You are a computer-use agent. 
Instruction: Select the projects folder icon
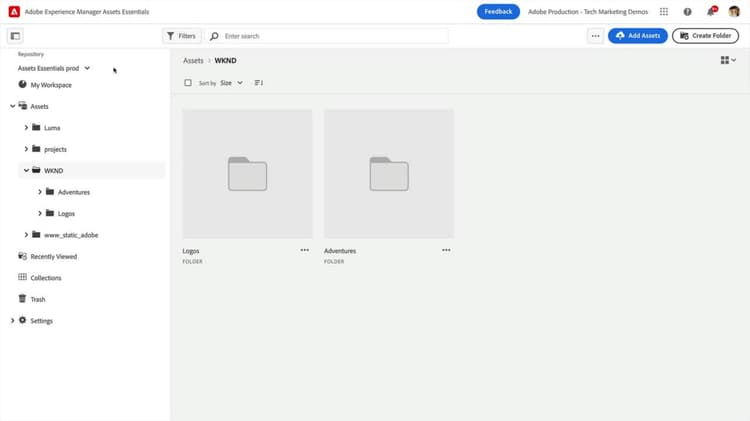[36, 149]
